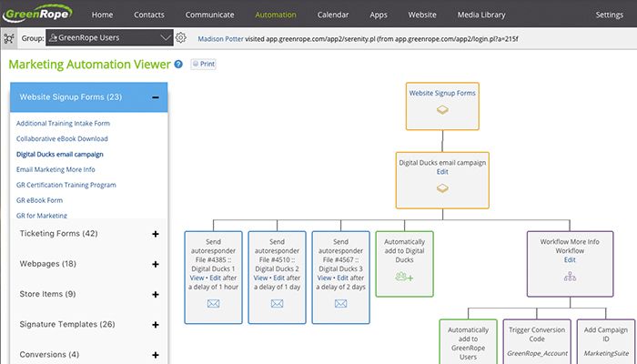Select GR Certification Training Program

point(66,185)
